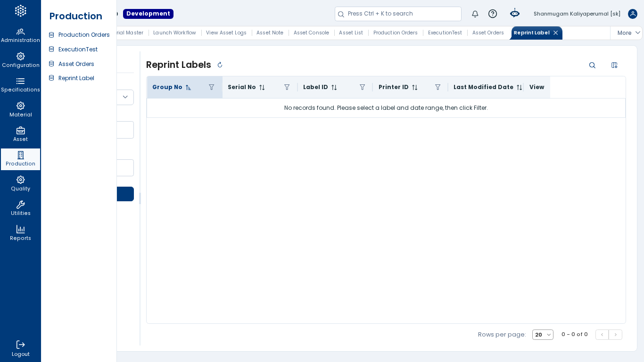Screen dimensions: 644x362
Task: Open the column settings icon
Action: click(614, 65)
